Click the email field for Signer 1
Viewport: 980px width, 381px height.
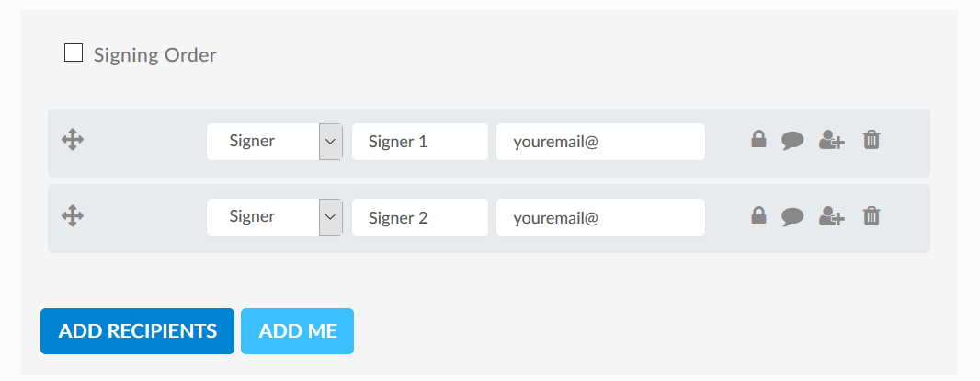[x=600, y=142]
